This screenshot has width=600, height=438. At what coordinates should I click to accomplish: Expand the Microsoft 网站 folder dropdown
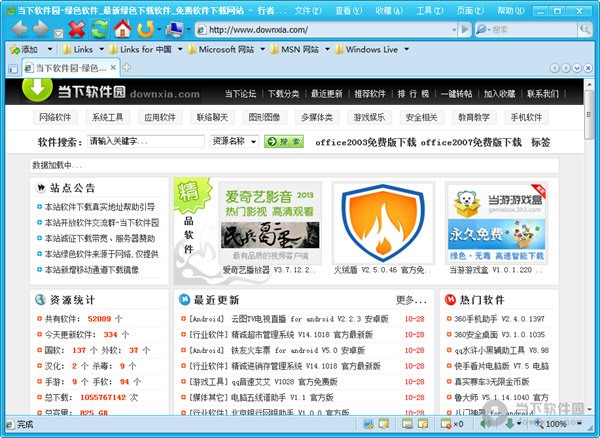point(262,49)
